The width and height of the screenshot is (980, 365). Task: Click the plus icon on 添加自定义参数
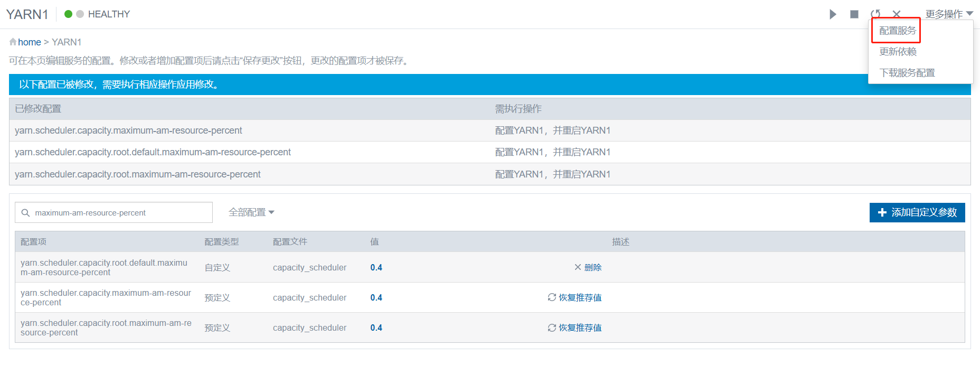[x=882, y=212]
